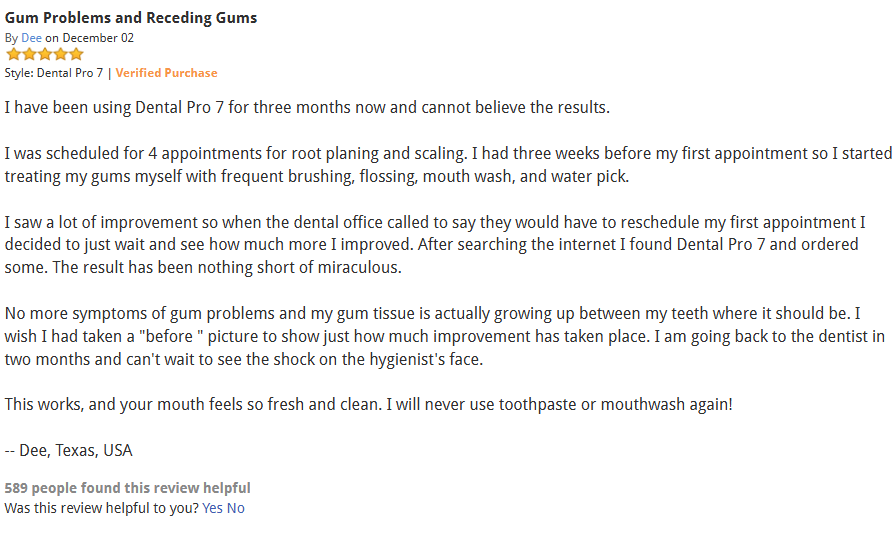Click the '589 people found this review helpful' text

coord(127,488)
